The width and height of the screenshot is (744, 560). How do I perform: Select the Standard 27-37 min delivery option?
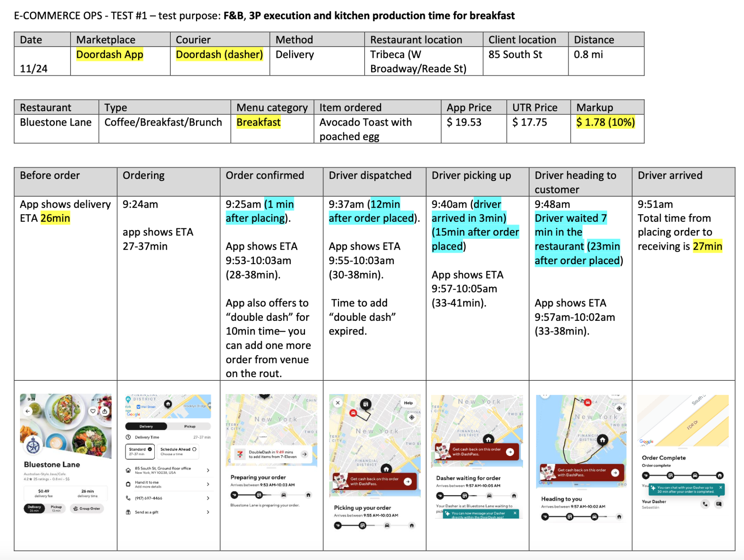[140, 451]
